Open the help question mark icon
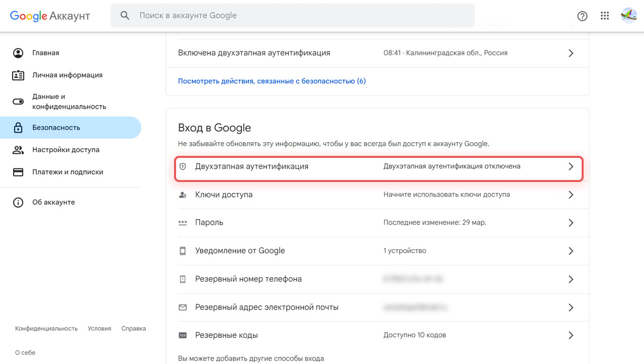The image size is (644, 364). tap(582, 16)
